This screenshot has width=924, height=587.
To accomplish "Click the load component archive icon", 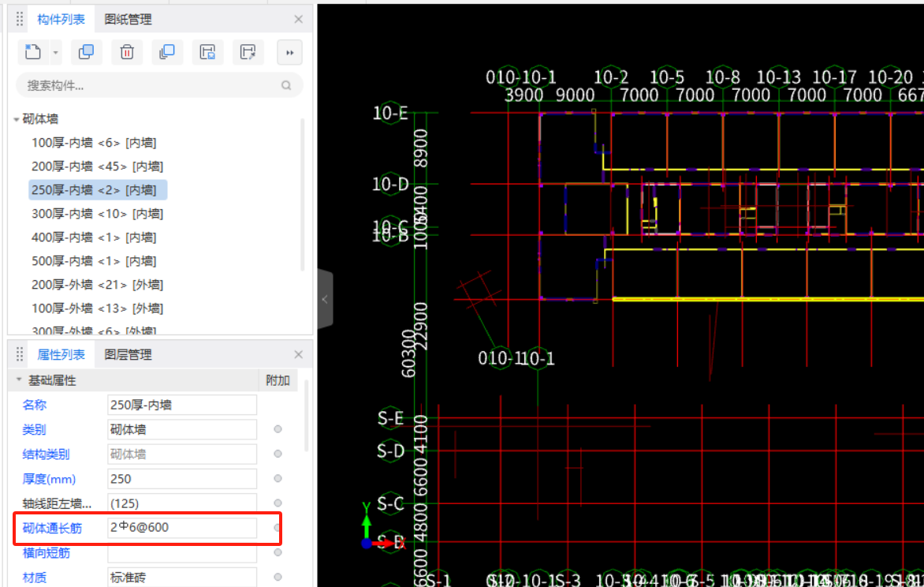I will tap(248, 53).
